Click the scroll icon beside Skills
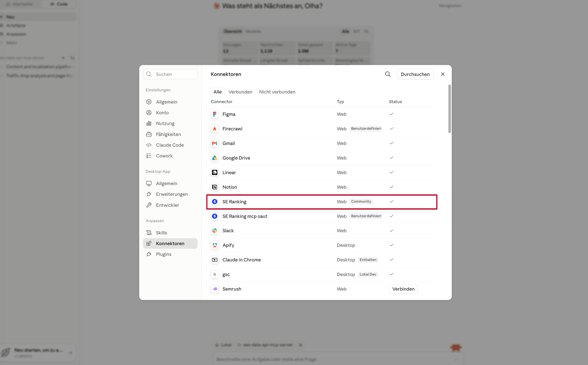The image size is (588, 365). click(149, 233)
